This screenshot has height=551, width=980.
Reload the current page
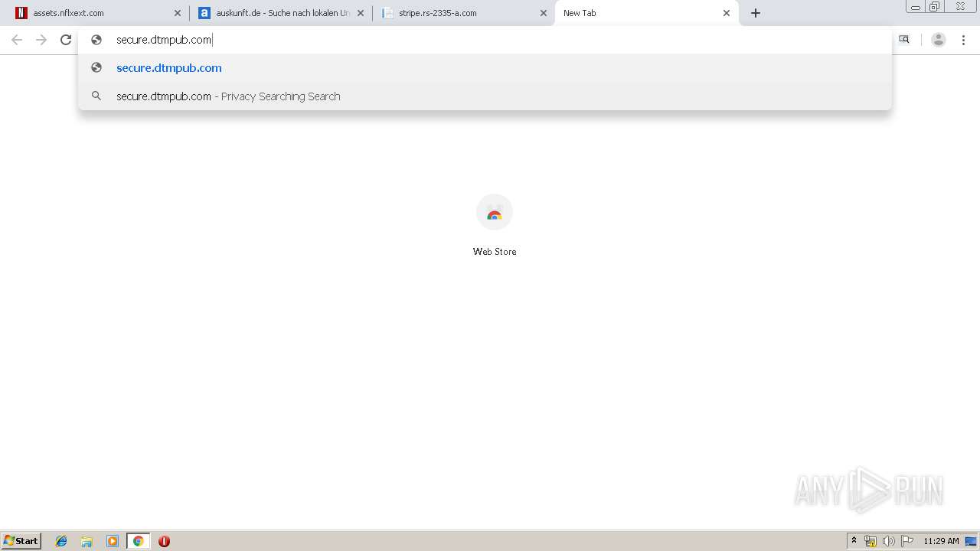(66, 40)
